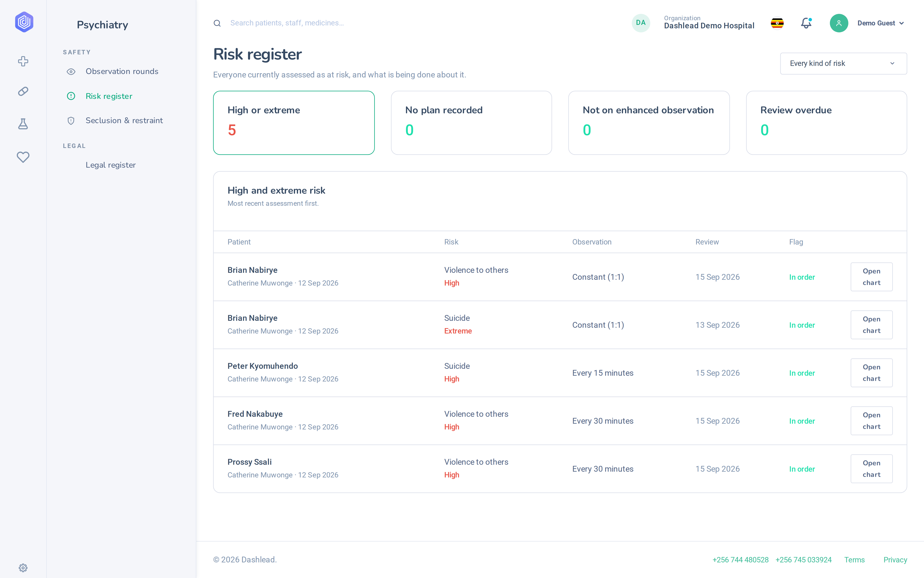Click phone number +256 744 480528

click(740, 560)
